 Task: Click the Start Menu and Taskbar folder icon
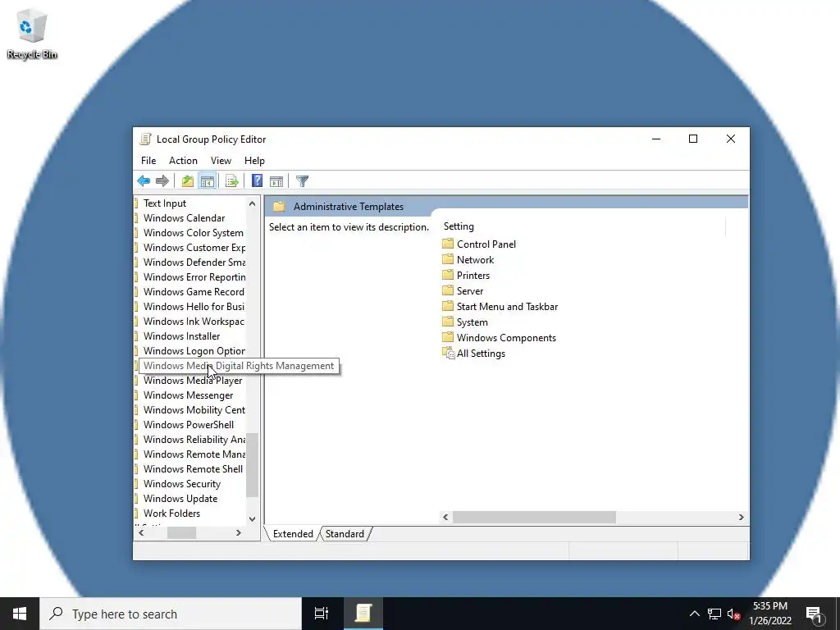click(x=448, y=306)
